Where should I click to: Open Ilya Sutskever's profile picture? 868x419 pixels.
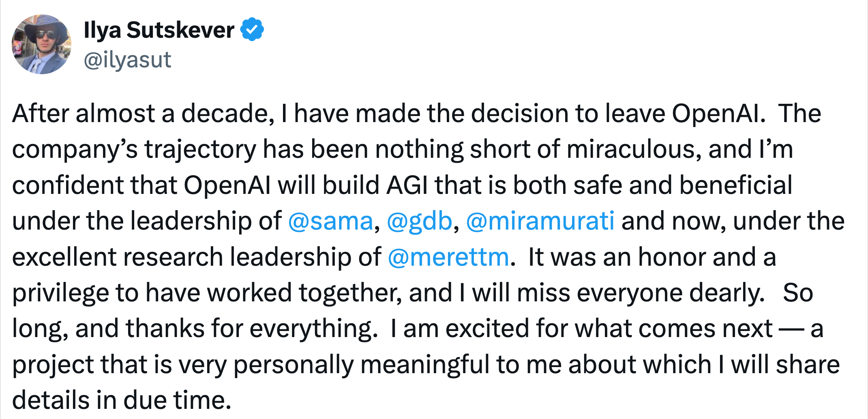(x=41, y=44)
